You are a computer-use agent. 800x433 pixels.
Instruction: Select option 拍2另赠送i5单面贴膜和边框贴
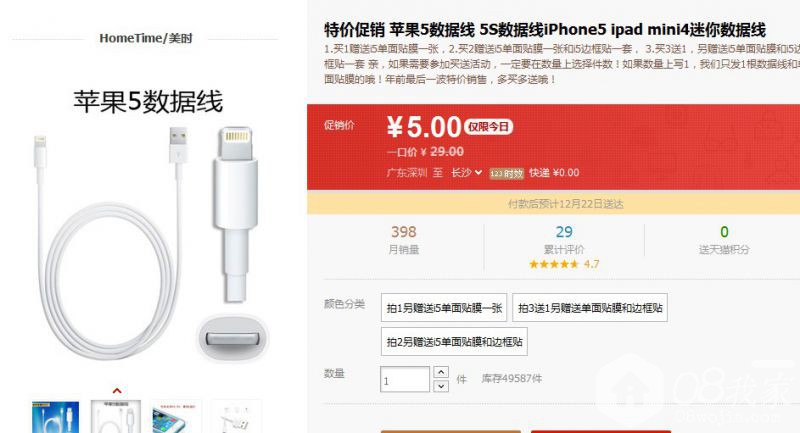tap(454, 341)
